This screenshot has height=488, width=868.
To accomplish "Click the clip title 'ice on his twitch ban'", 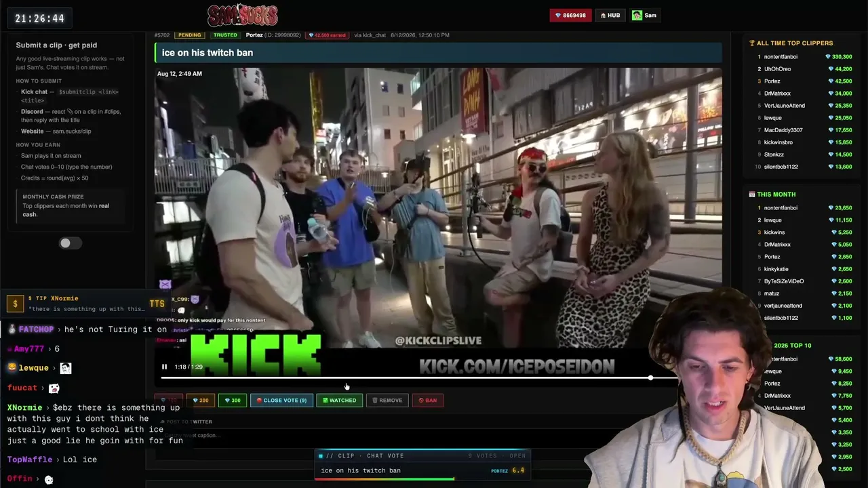I will coord(208,53).
